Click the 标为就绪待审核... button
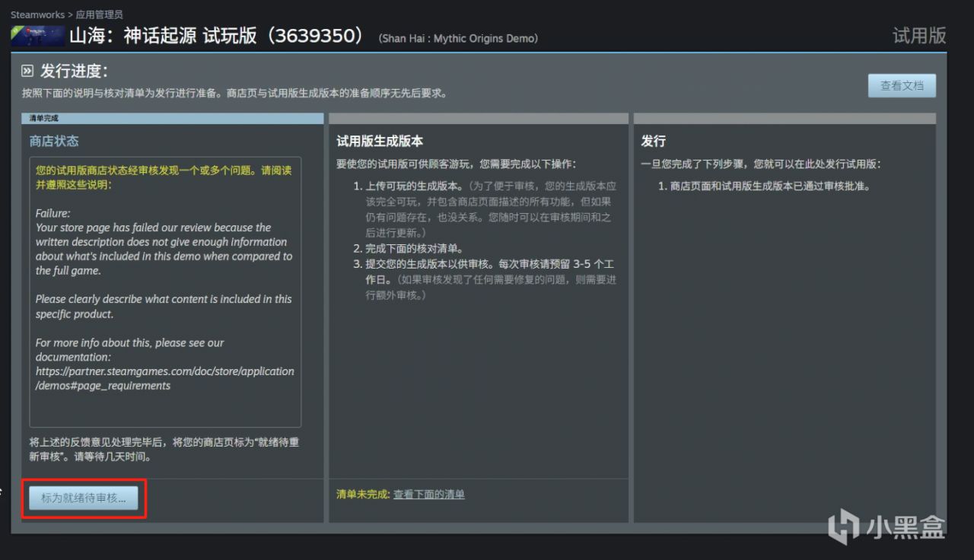 (84, 498)
